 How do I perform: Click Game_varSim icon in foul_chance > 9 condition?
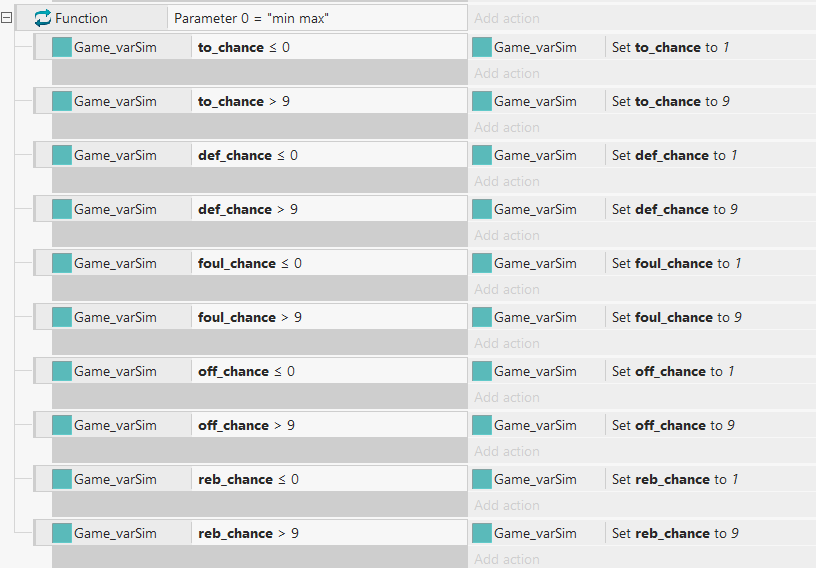pyautogui.click(x=62, y=318)
